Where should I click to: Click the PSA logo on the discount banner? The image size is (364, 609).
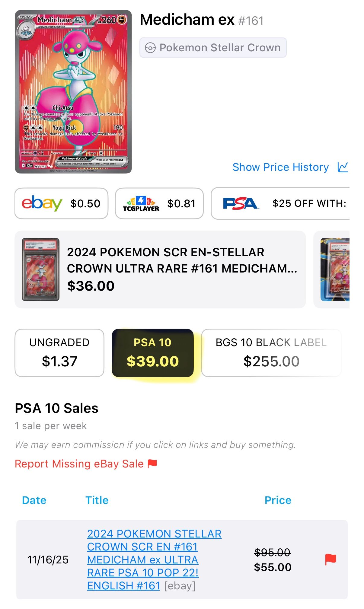point(241,203)
